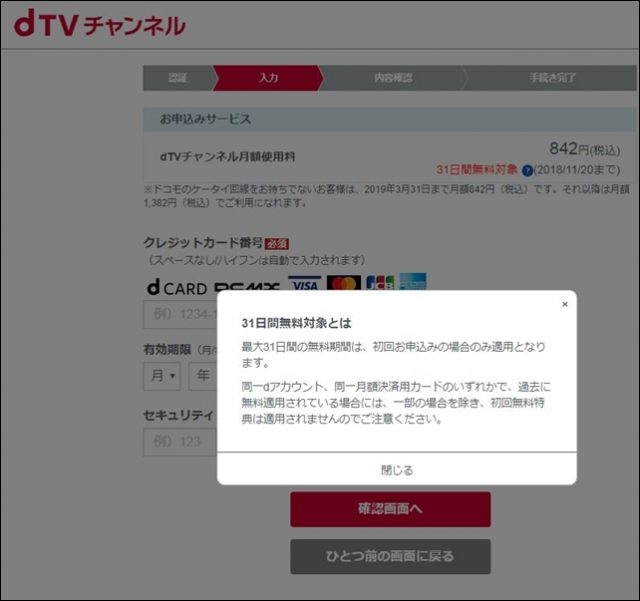Click the dTV チャンネル logo
Image resolution: width=640 pixels, height=601 pixels.
(x=100, y=24)
